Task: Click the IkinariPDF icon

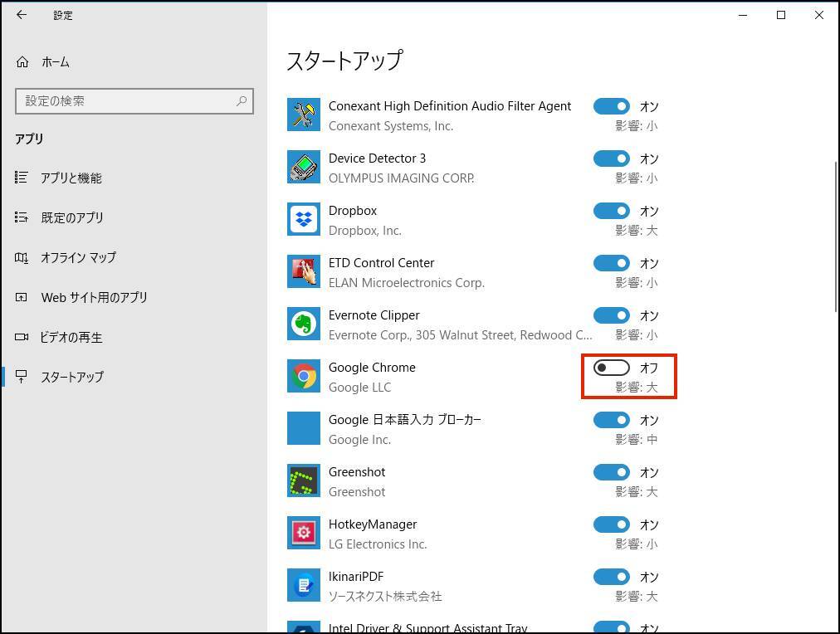Action: pyautogui.click(x=304, y=586)
